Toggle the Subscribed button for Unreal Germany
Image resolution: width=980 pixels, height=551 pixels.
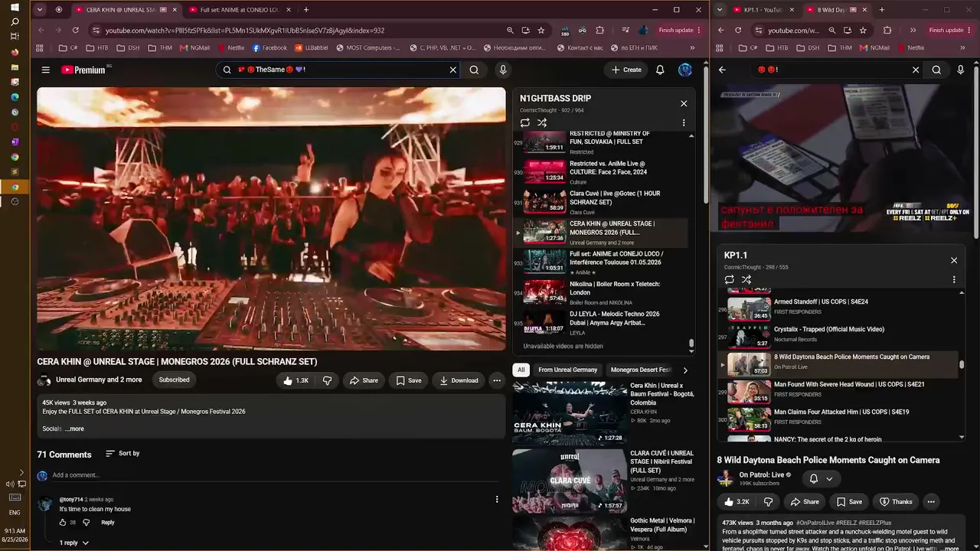pyautogui.click(x=174, y=380)
